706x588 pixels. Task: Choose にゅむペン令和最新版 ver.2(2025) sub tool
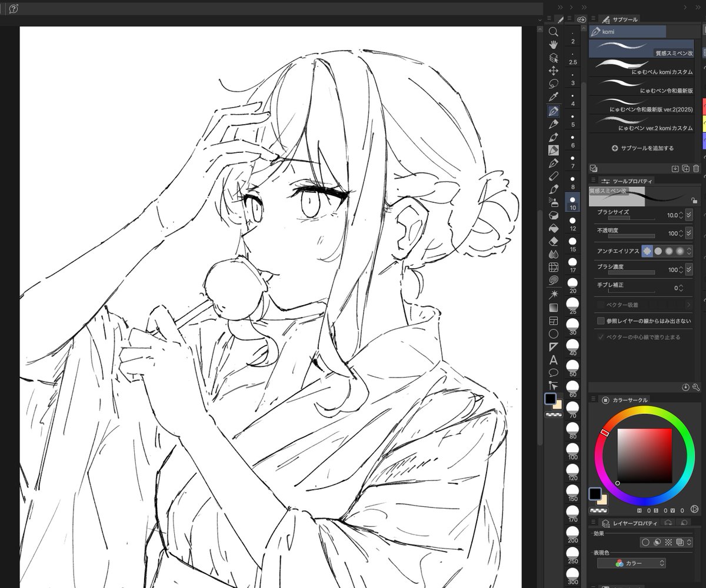tap(641, 105)
